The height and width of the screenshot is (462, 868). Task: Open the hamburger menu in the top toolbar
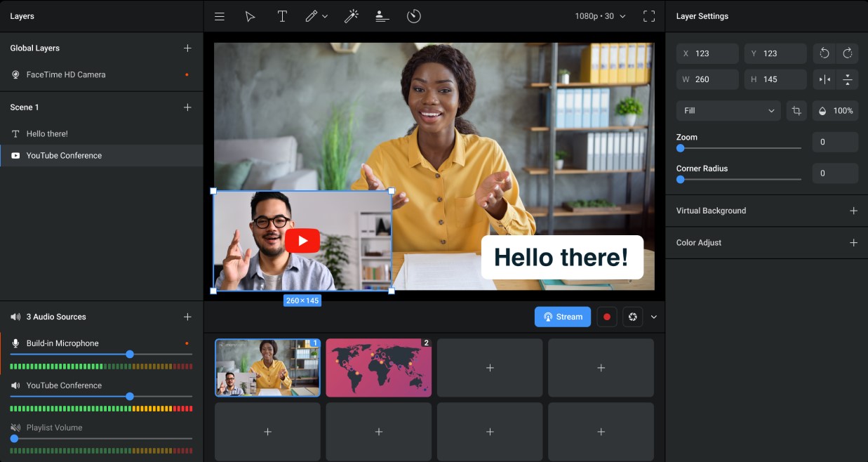pyautogui.click(x=220, y=16)
